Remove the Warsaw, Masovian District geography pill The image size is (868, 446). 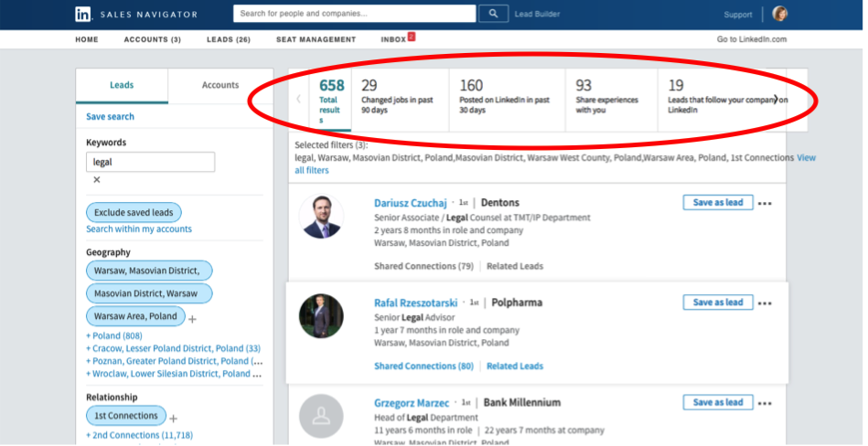coord(149,271)
